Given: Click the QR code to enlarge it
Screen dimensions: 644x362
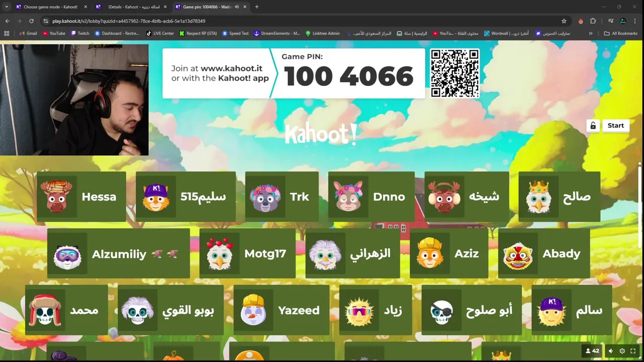Looking at the screenshot, I should [455, 73].
